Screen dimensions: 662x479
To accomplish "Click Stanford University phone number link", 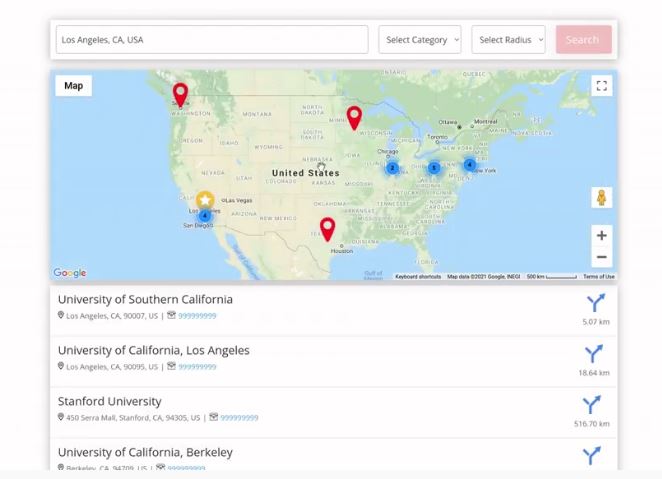I will pyautogui.click(x=239, y=418).
